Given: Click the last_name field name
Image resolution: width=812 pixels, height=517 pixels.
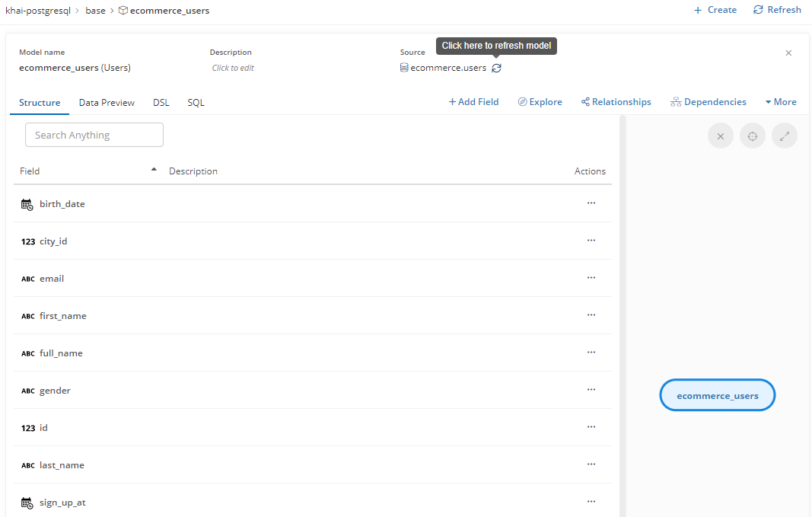Looking at the screenshot, I should (62, 465).
